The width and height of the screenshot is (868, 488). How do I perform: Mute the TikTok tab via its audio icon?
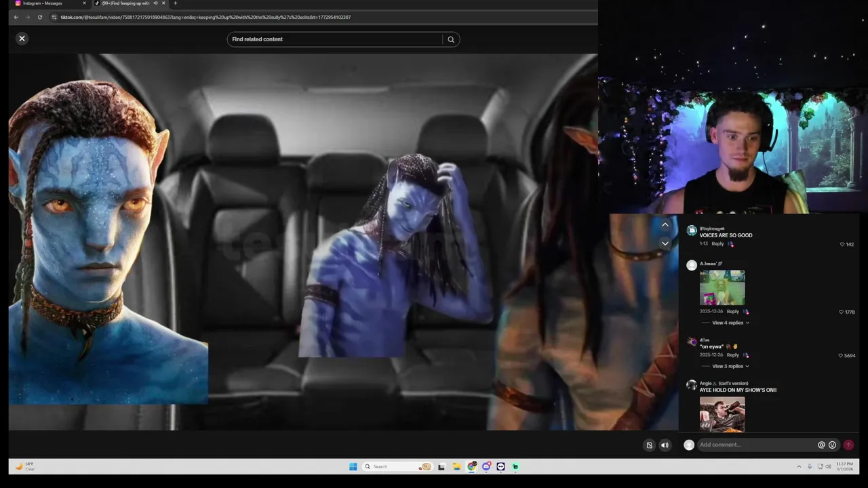pos(155,3)
